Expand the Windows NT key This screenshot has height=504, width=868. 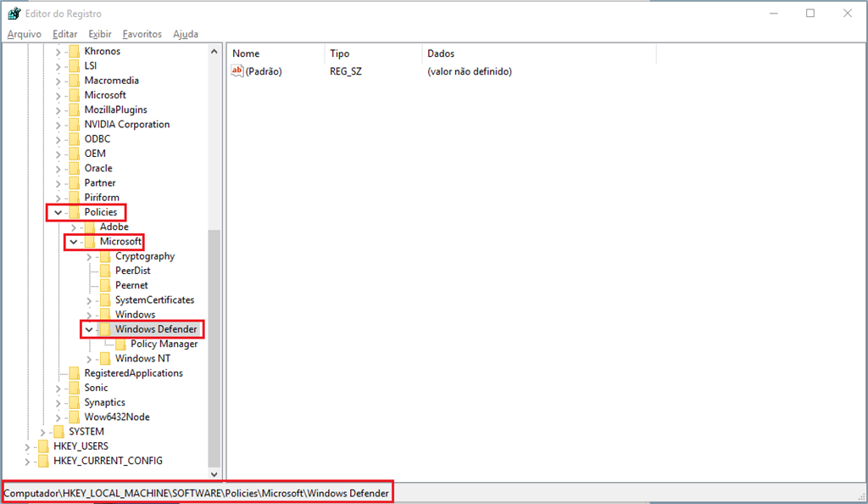point(88,359)
